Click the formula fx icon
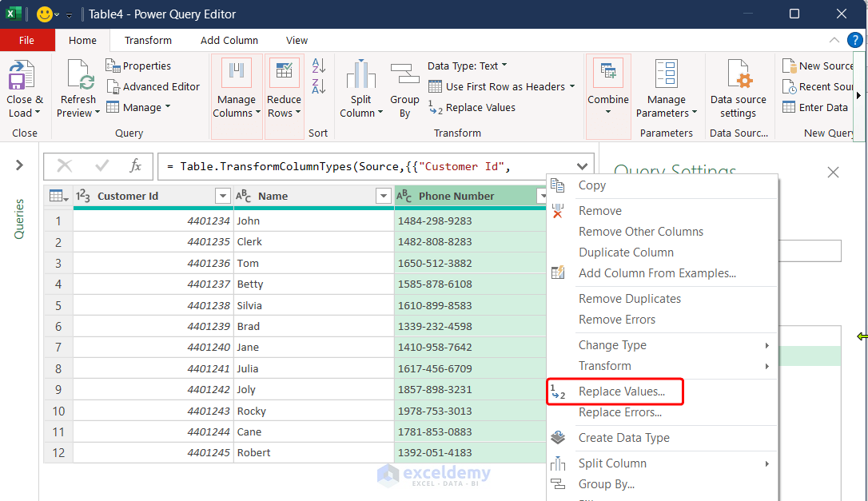The width and height of the screenshot is (868, 501). tap(136, 165)
